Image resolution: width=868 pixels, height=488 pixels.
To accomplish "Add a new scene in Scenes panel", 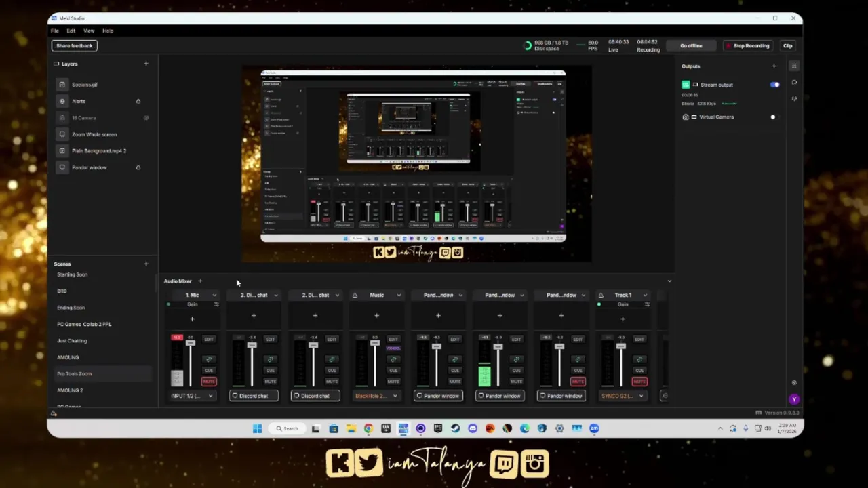I will pyautogui.click(x=146, y=264).
